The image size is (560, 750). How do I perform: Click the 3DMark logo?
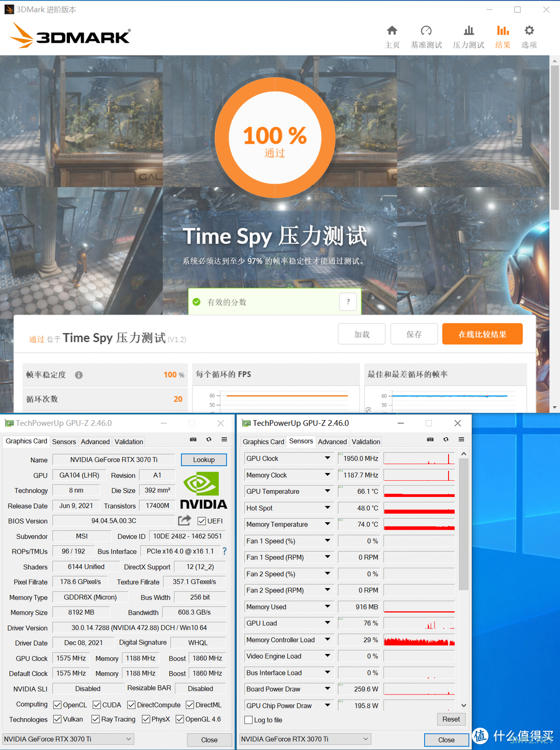click(x=70, y=35)
